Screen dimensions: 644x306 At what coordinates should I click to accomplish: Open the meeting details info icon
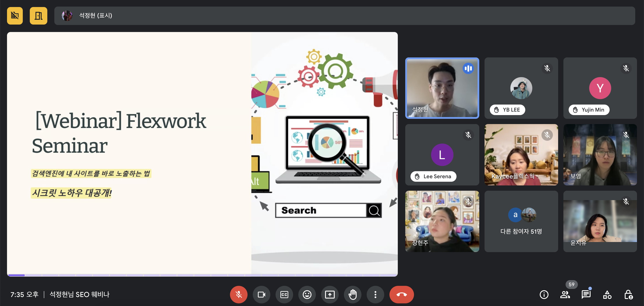click(544, 294)
